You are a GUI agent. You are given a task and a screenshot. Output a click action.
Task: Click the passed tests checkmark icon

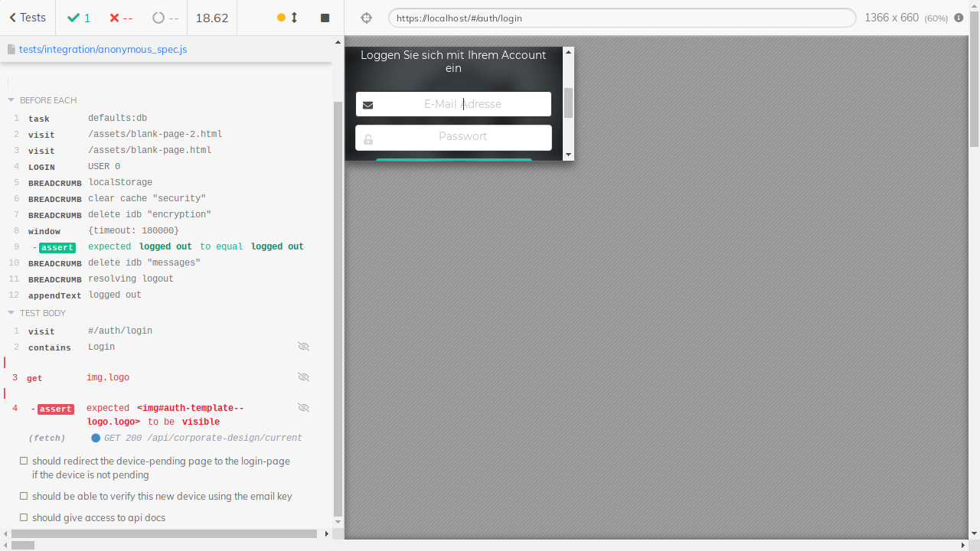(x=73, y=17)
